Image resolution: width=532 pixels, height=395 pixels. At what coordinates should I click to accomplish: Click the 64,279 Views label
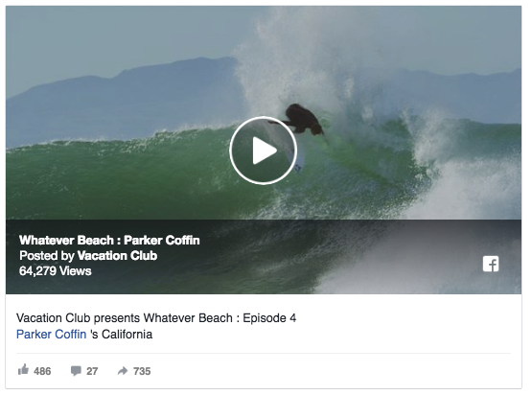(56, 271)
